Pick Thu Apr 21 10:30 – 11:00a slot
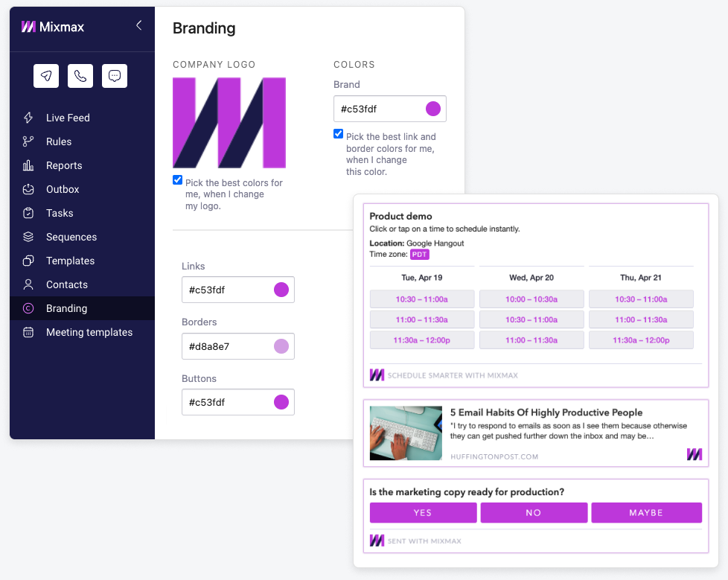 click(x=641, y=299)
